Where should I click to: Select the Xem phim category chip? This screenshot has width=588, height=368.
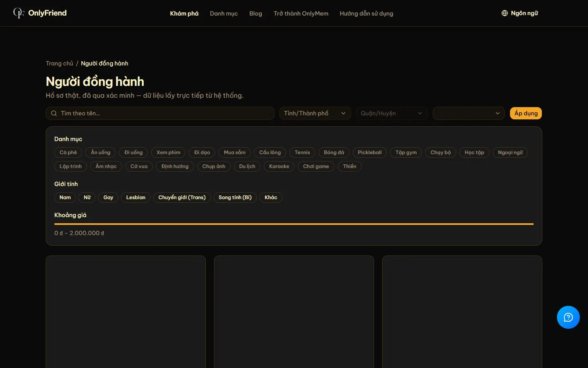(168, 153)
